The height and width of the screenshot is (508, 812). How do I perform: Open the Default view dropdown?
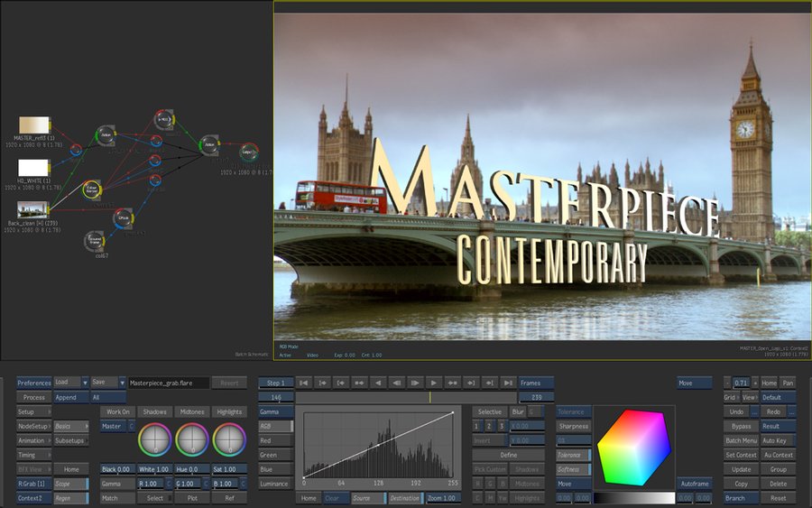coord(779,397)
